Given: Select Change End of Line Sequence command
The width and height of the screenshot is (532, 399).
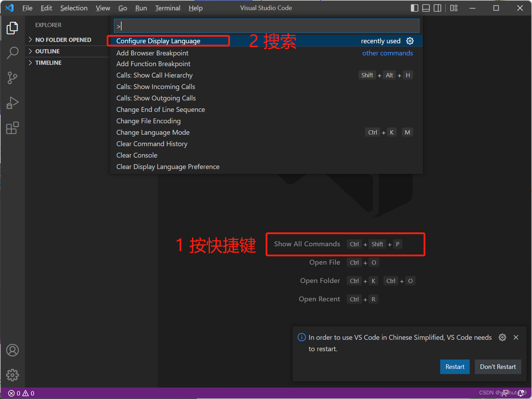Looking at the screenshot, I should click(x=266, y=109).
